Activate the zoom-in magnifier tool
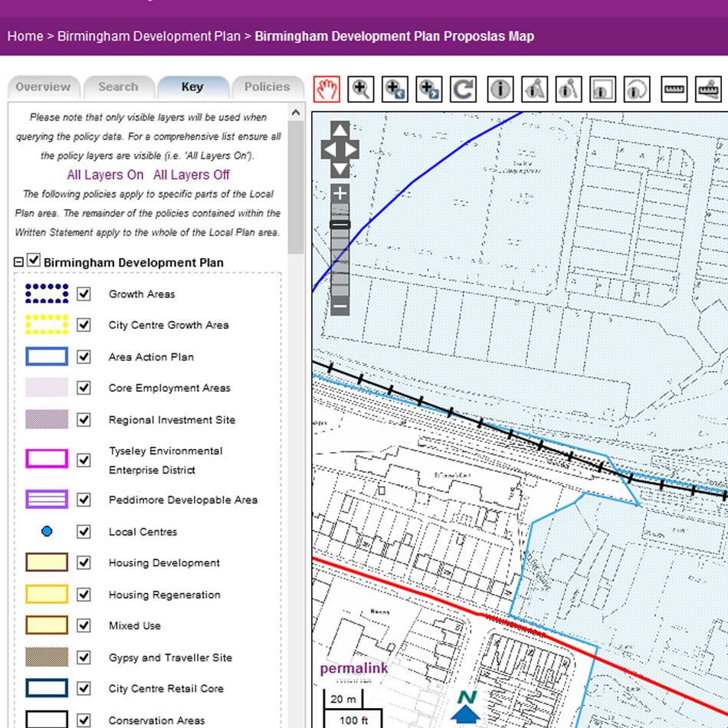This screenshot has width=728, height=728. pyautogui.click(x=360, y=90)
